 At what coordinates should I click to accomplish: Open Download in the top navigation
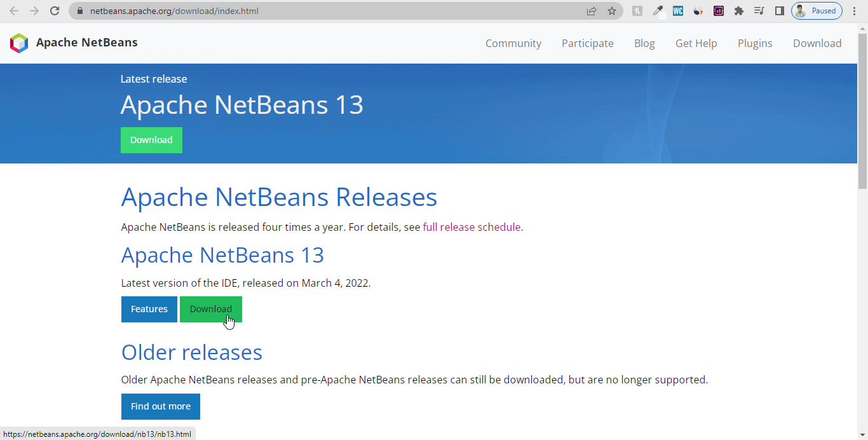817,43
